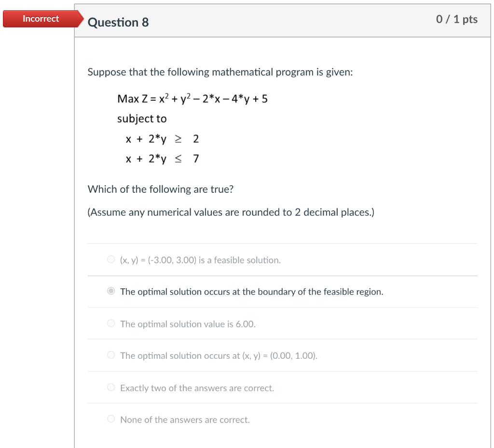
Task: Click the constraint "x + 2*y ≥ 2"
Action: pyautogui.click(x=162, y=139)
